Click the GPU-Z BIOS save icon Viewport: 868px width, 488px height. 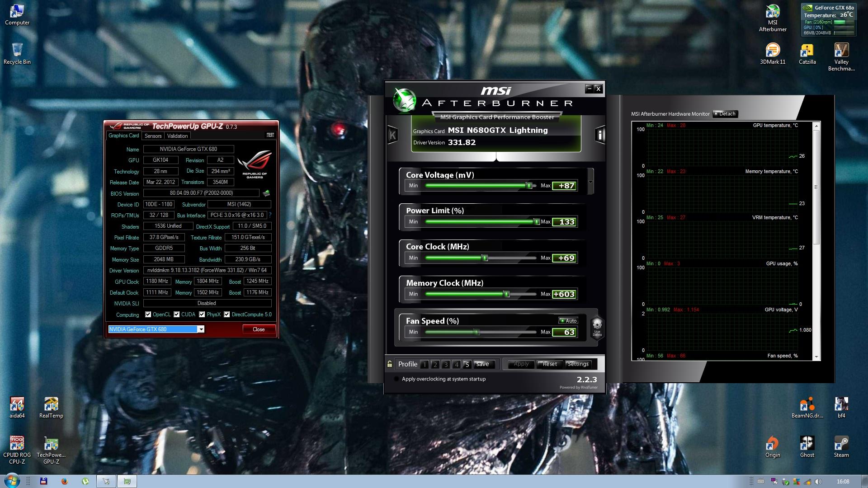pos(266,193)
